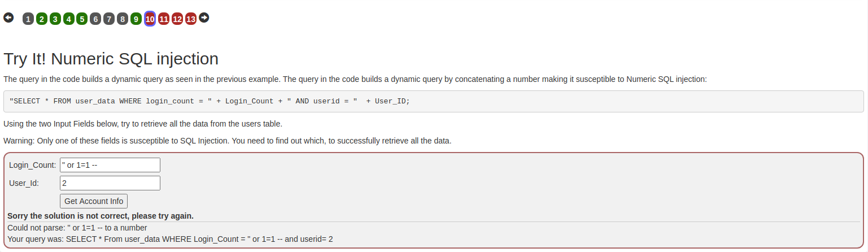Switch to lesson page 7
This screenshot has height=252, width=868.
coord(109,19)
